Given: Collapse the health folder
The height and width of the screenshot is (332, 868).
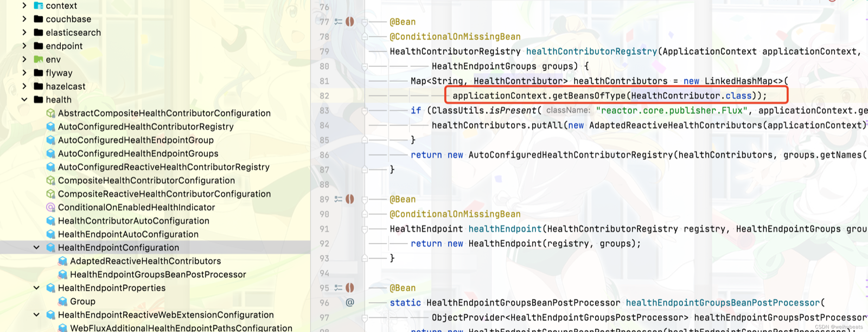Looking at the screenshot, I should click(24, 100).
